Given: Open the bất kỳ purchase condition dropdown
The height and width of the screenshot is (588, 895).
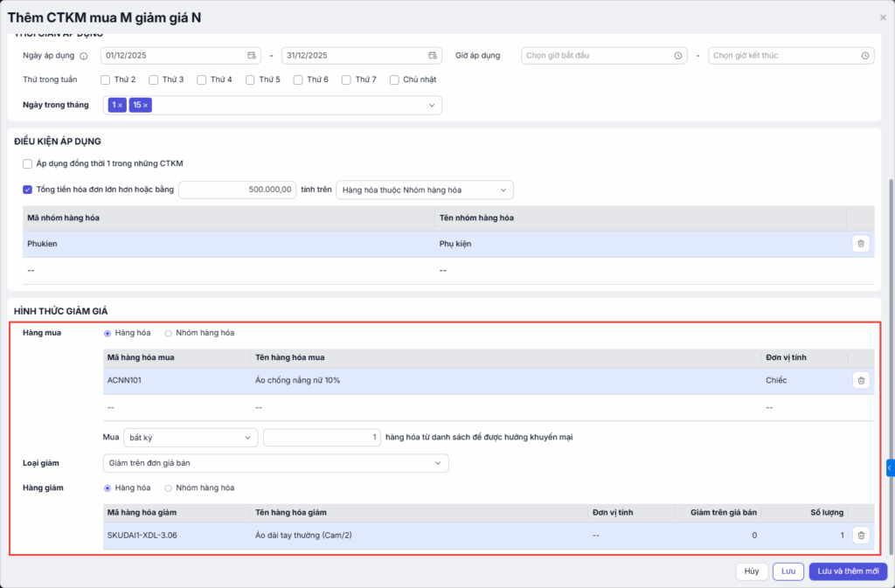Looking at the screenshot, I should (x=191, y=437).
